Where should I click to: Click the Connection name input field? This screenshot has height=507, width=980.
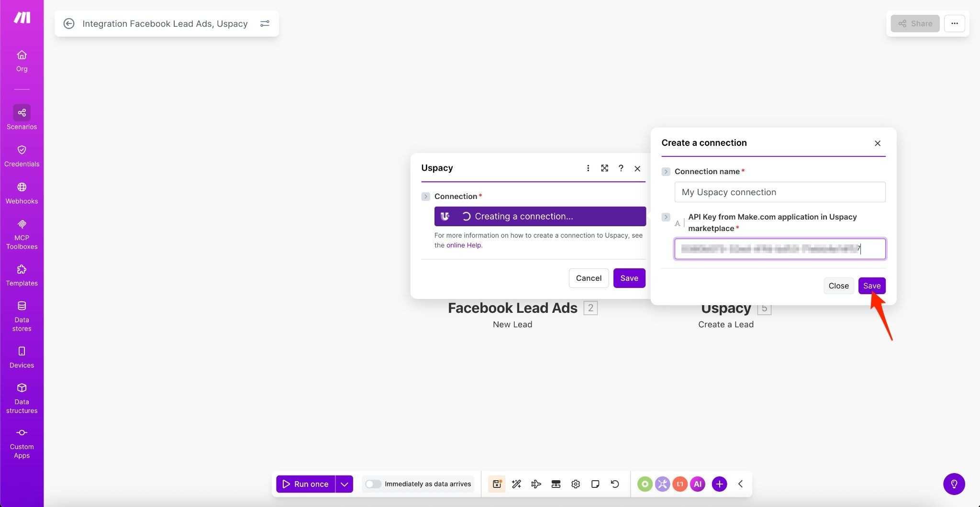pos(780,192)
